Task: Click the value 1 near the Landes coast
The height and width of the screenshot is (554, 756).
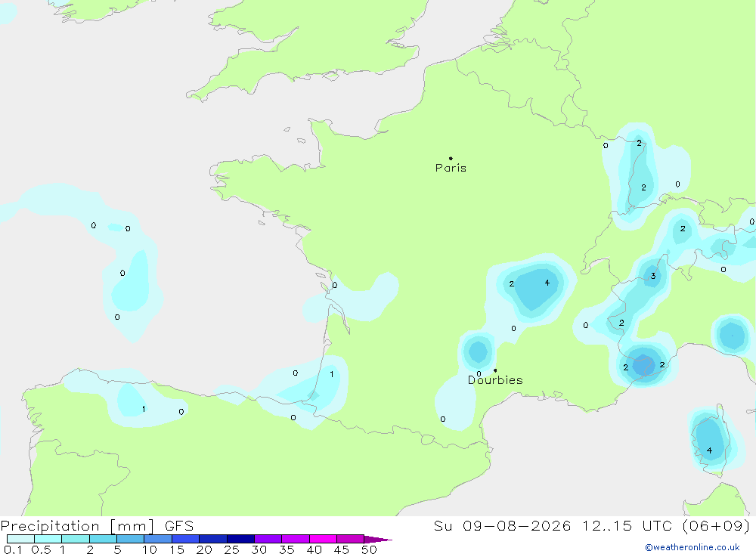Action: pyautogui.click(x=332, y=374)
